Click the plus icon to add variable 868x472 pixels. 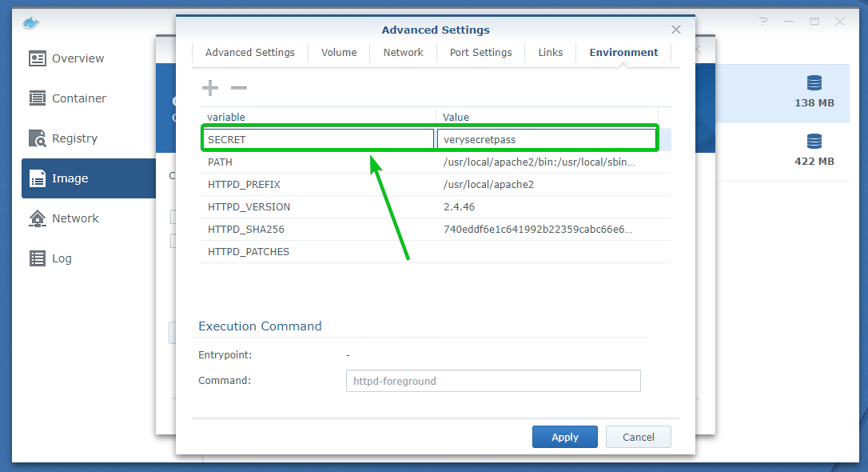click(x=209, y=88)
